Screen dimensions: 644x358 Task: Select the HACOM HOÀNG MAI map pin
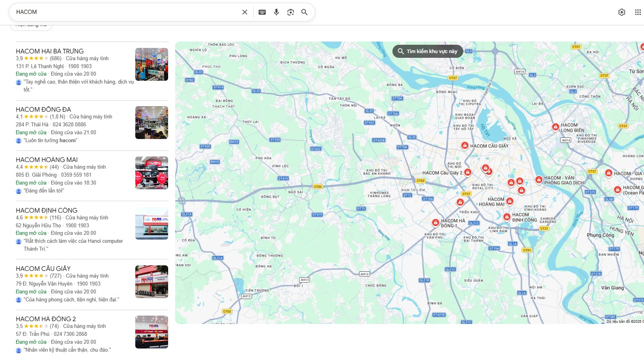click(x=510, y=201)
